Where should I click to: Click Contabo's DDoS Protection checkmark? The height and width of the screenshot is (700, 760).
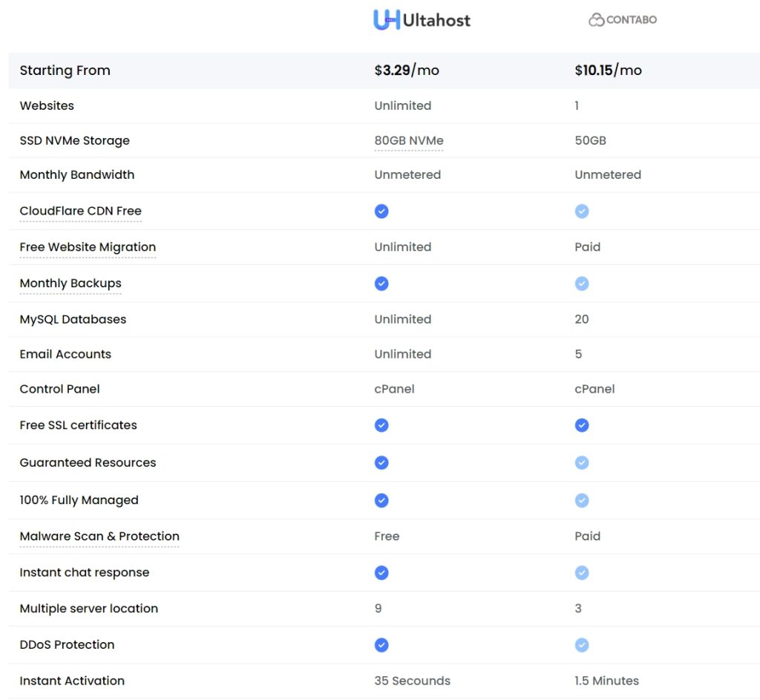582,645
